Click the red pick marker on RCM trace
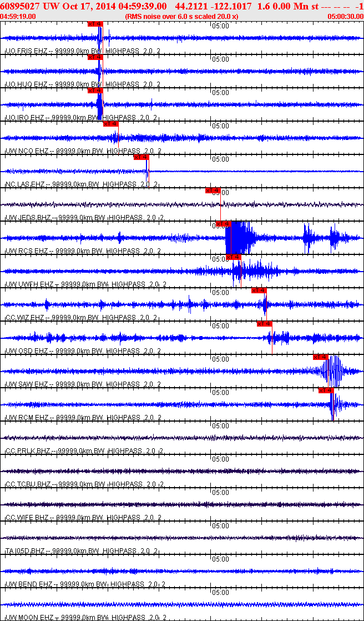The image size is (364, 621). [x=326, y=390]
